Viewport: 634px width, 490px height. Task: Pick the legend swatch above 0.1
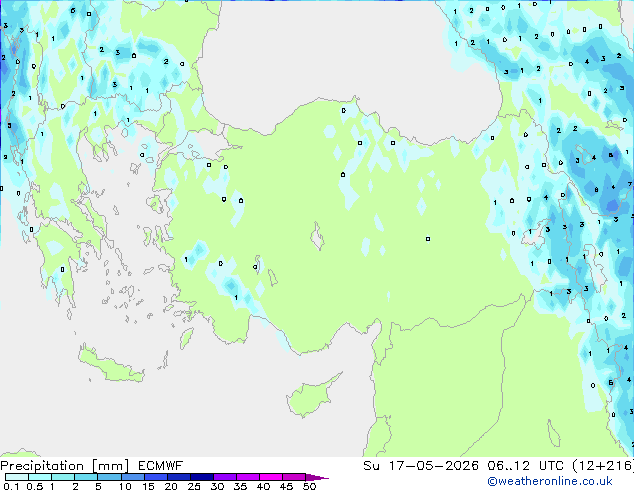(17, 477)
